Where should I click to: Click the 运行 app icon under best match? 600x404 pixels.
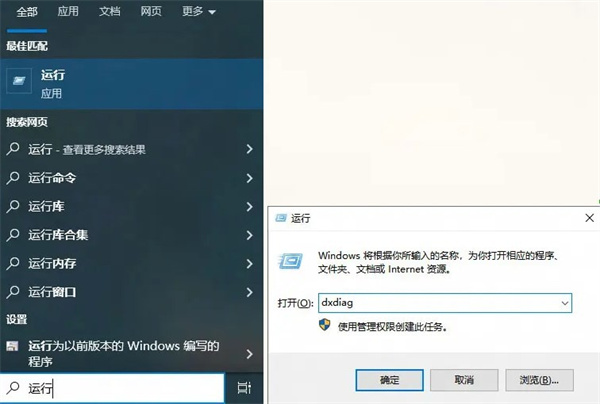[x=19, y=80]
